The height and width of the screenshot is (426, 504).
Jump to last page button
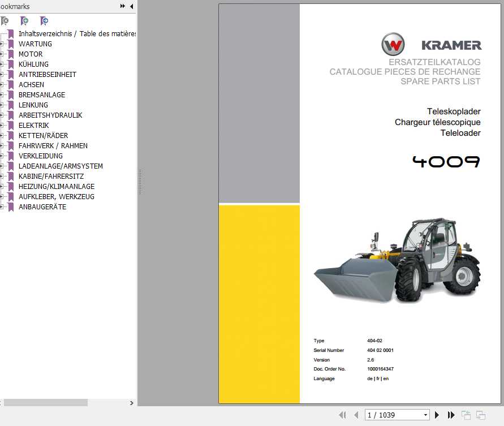[x=451, y=415]
